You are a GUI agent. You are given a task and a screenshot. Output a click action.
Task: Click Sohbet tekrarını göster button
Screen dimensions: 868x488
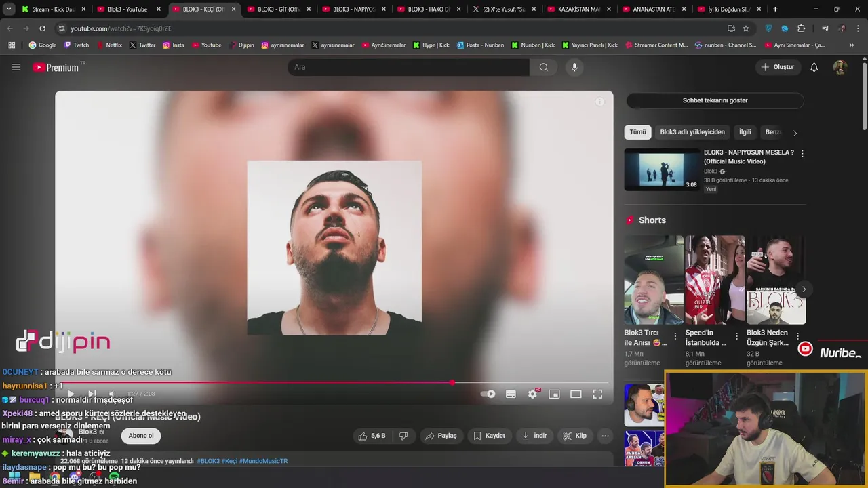coord(715,100)
